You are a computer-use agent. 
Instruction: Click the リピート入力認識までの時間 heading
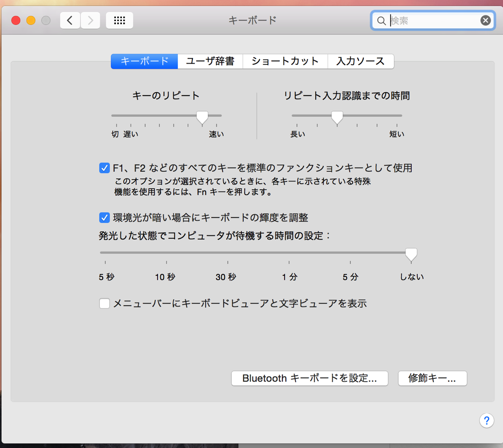347,96
